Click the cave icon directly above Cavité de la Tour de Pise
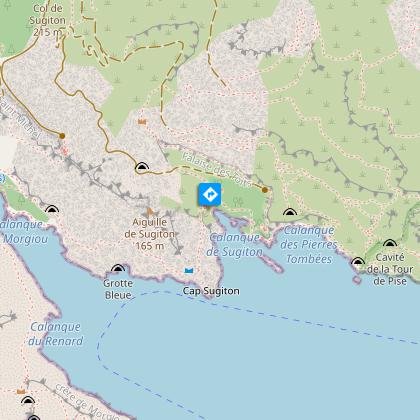The image size is (420, 420). pyautogui.click(x=390, y=243)
